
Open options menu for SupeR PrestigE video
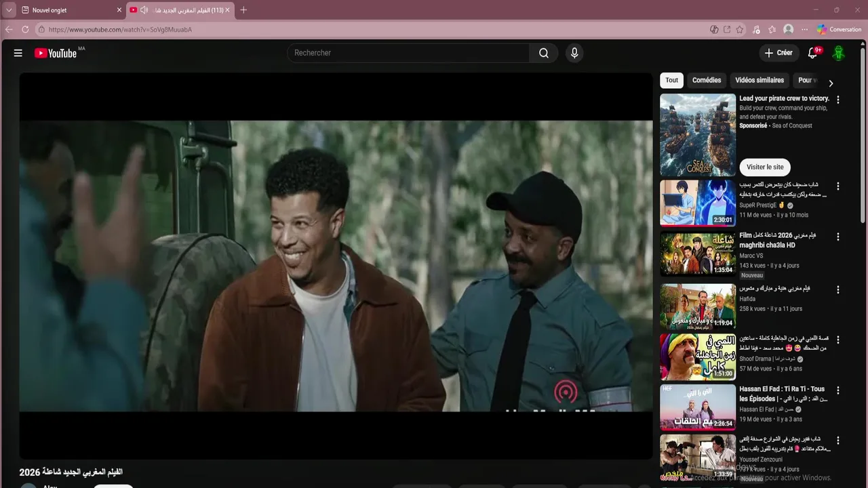838,186
